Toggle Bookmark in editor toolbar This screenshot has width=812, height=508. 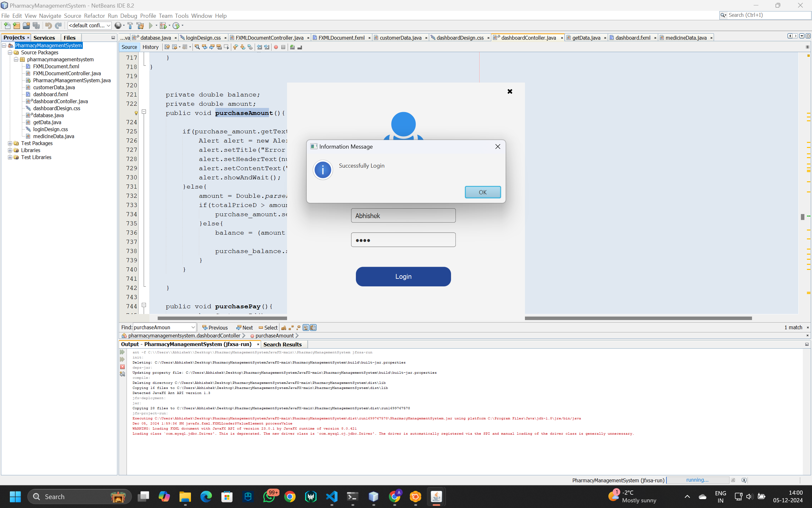(x=250, y=47)
